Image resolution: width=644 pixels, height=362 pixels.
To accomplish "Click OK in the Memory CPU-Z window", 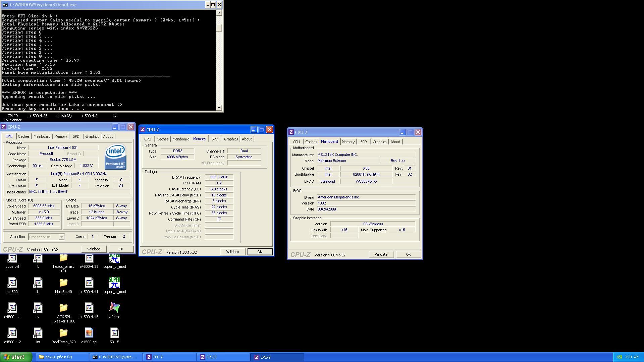I will [260, 252].
